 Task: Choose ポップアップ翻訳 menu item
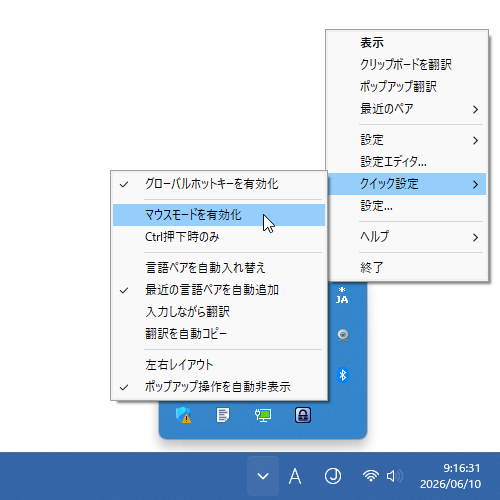[407, 87]
